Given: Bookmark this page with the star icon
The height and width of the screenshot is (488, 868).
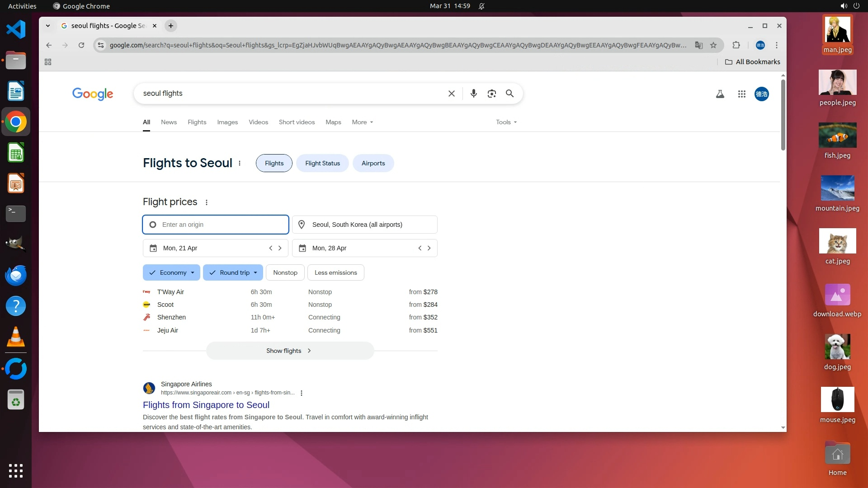Looking at the screenshot, I should [713, 45].
